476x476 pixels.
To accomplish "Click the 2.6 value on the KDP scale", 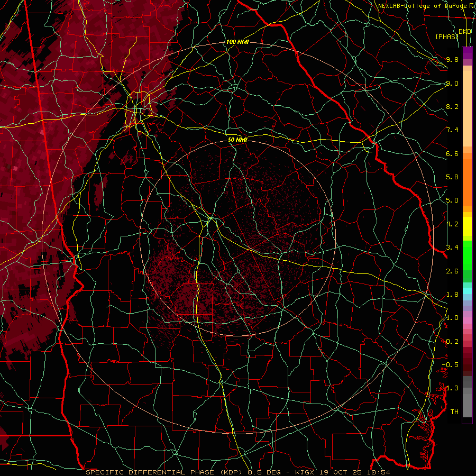I will point(452,271).
